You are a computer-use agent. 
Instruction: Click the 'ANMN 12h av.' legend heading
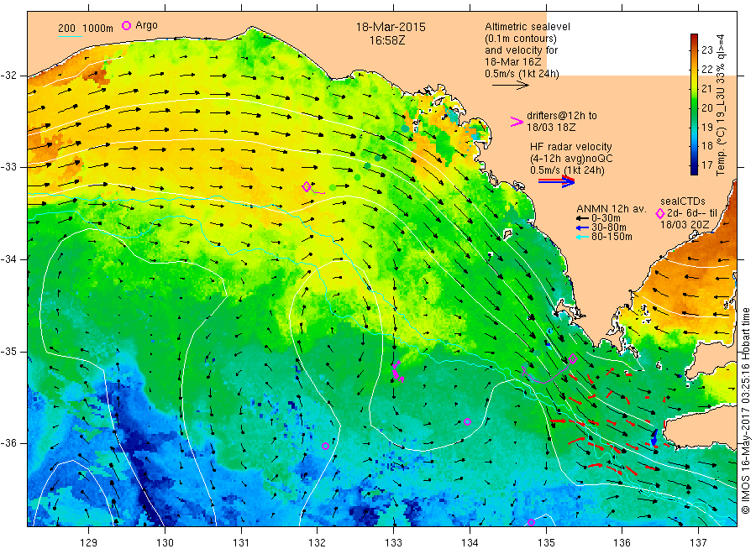click(611, 209)
